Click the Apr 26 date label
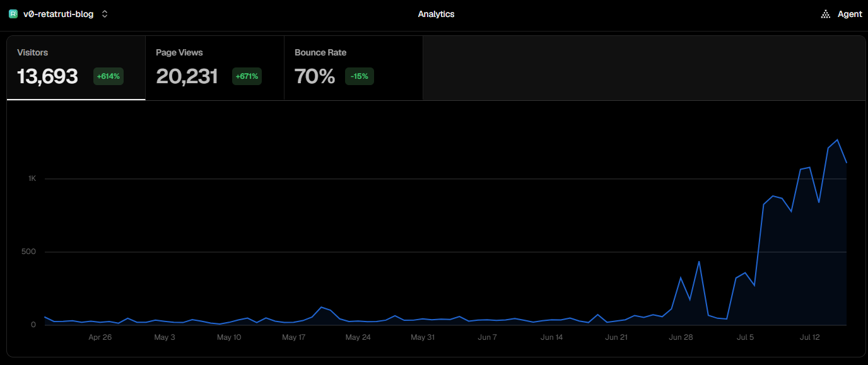Viewport: 868px width, 365px height. [x=100, y=337]
